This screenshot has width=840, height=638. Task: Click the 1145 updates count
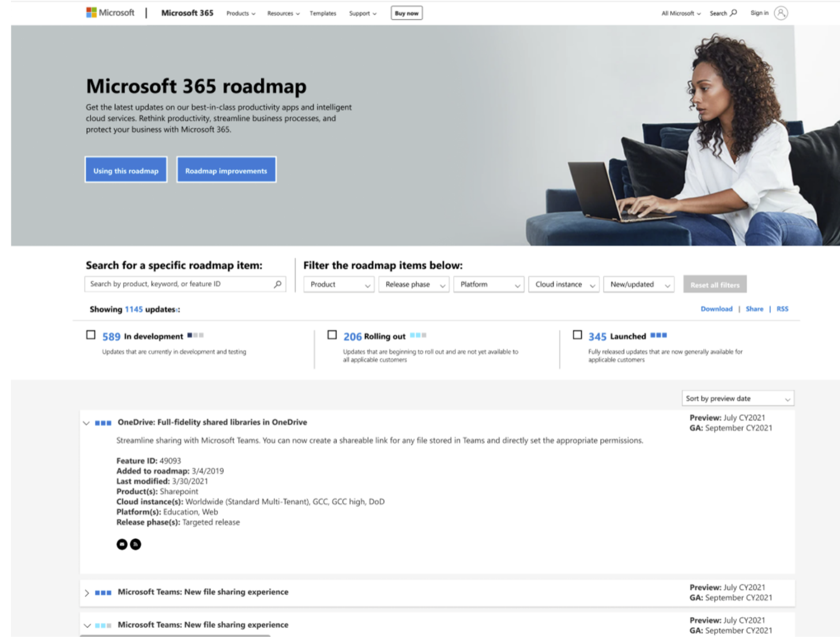tap(134, 310)
